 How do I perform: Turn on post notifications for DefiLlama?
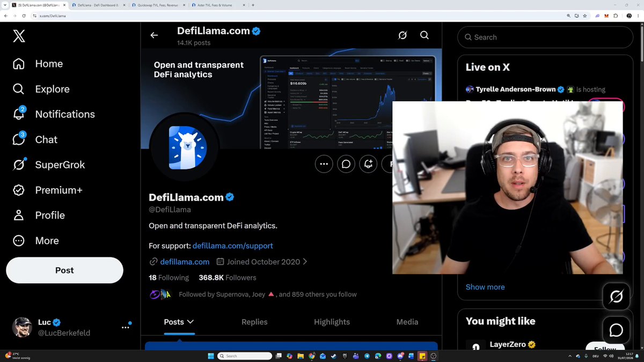[x=368, y=164]
